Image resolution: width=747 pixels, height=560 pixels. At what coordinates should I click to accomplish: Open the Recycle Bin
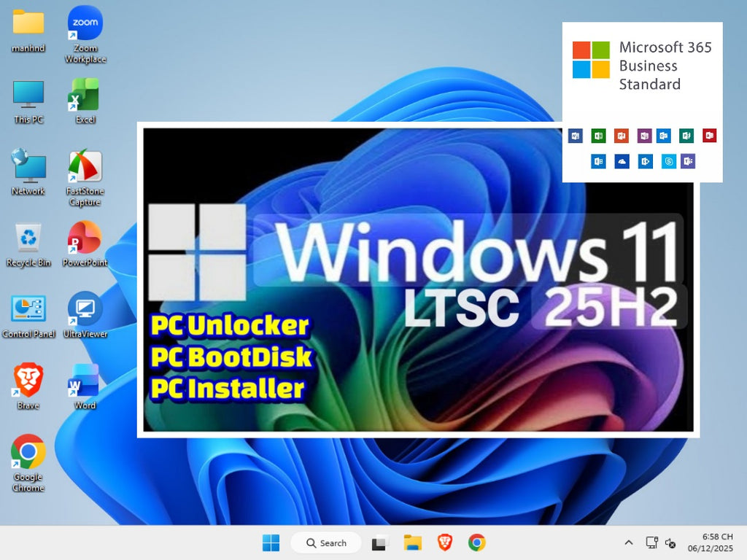pos(28,239)
